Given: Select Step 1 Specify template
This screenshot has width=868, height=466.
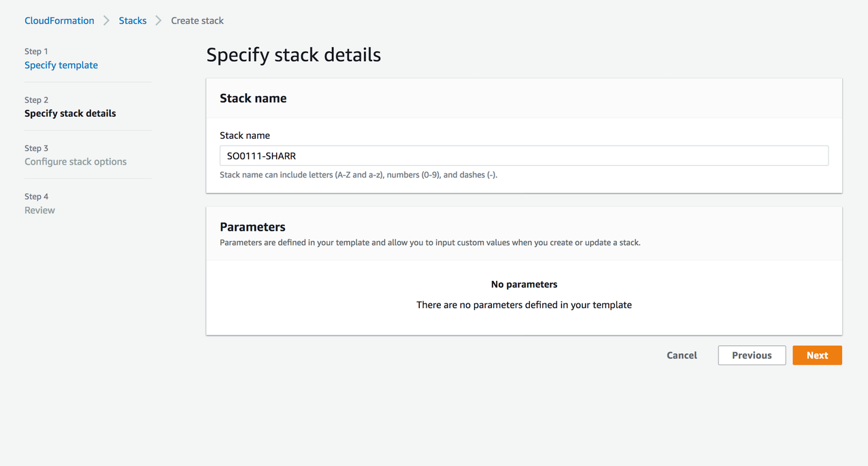Looking at the screenshot, I should click(x=61, y=65).
